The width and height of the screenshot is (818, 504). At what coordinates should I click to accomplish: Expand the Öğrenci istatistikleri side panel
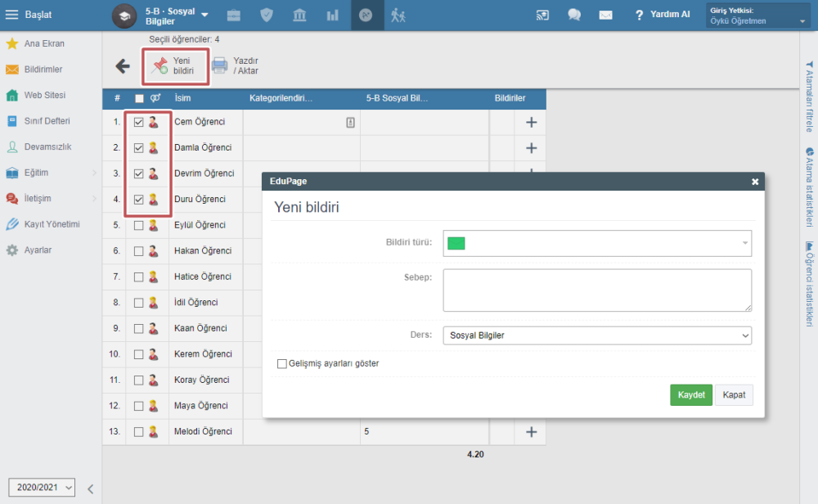click(x=809, y=284)
